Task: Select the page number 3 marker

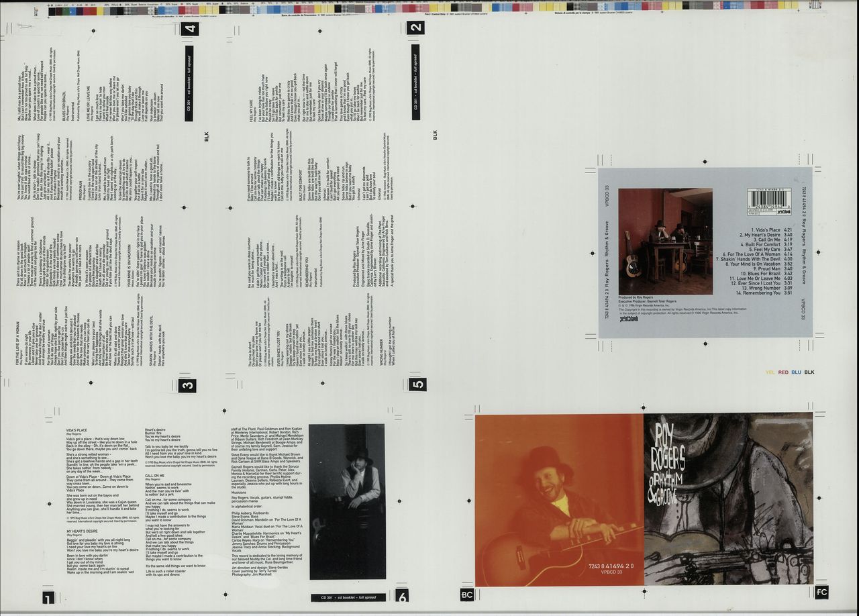Action: coord(188,384)
